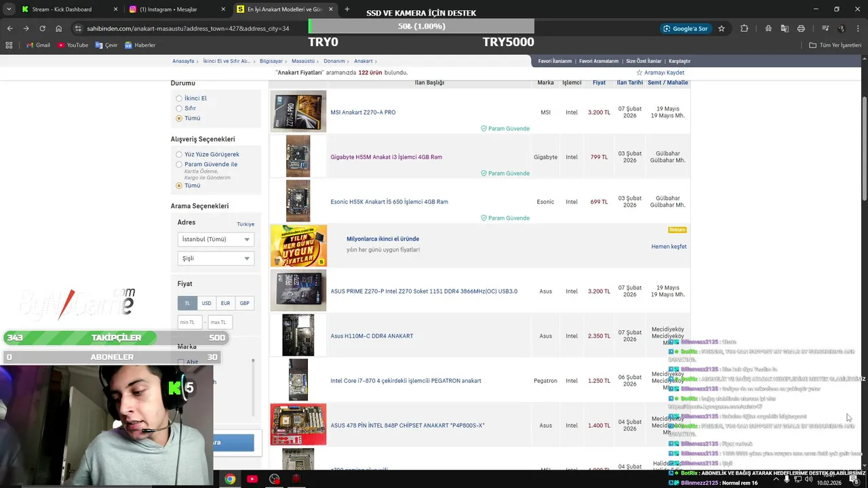Open Size Özel İlanlar menu

(644, 61)
